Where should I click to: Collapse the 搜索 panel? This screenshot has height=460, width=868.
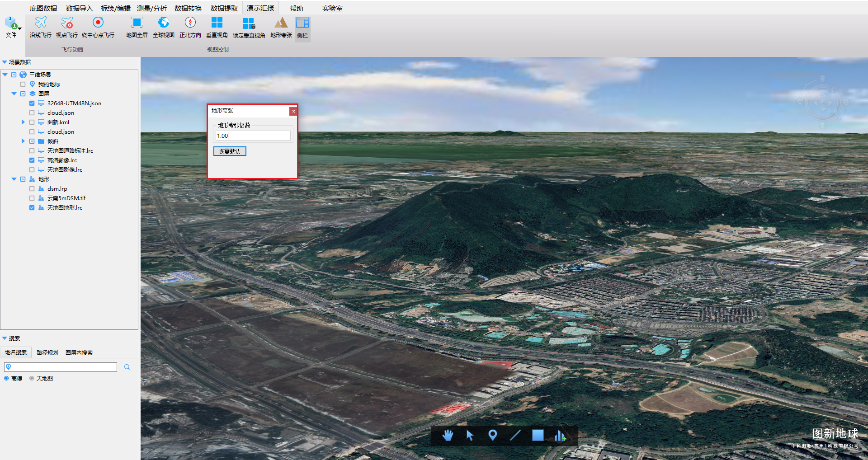coord(5,338)
